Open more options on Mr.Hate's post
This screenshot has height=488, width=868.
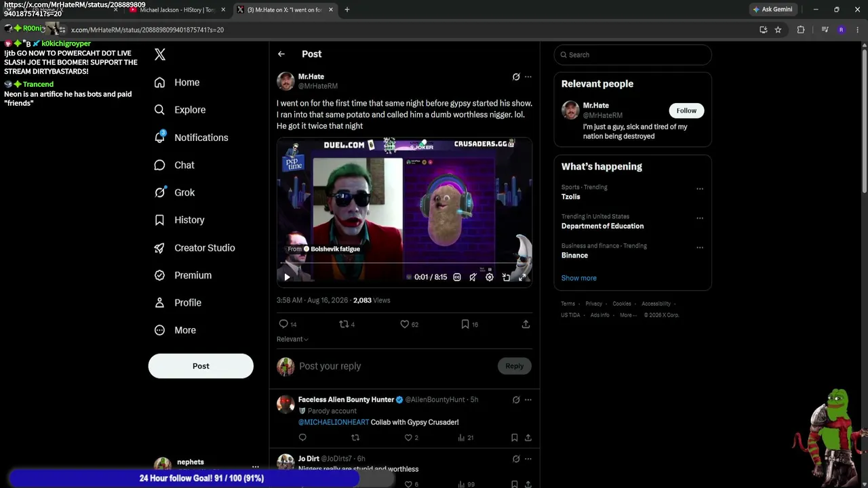pyautogui.click(x=528, y=77)
